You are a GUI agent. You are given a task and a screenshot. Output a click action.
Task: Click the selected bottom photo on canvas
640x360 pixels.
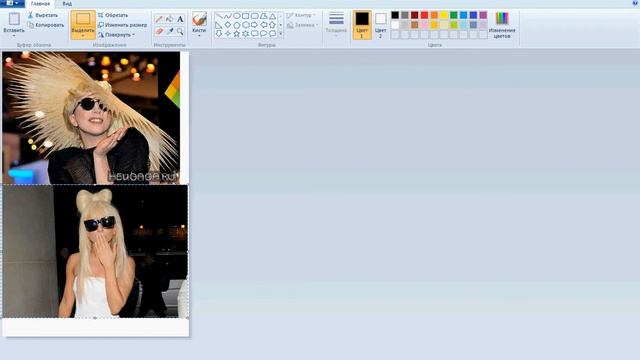tap(95, 251)
